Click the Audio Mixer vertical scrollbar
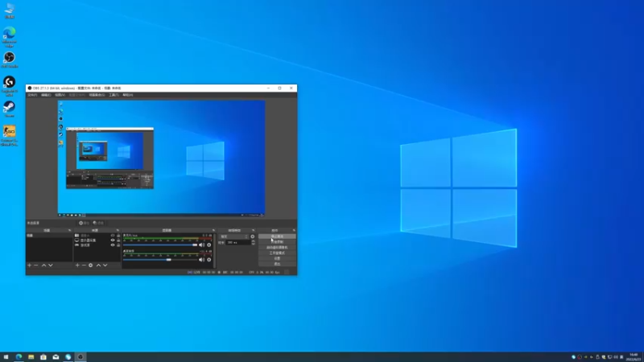Image resolution: width=644 pixels, height=362 pixels. coord(215,250)
